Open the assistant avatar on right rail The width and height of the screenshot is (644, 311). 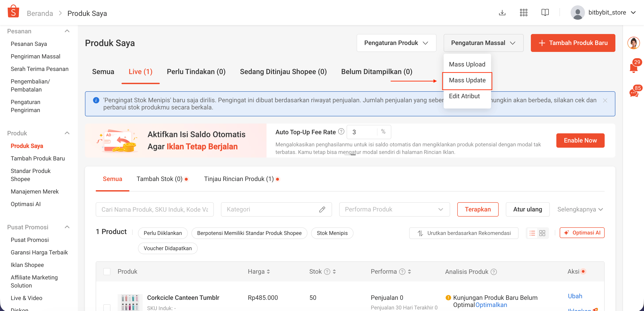pos(633,43)
